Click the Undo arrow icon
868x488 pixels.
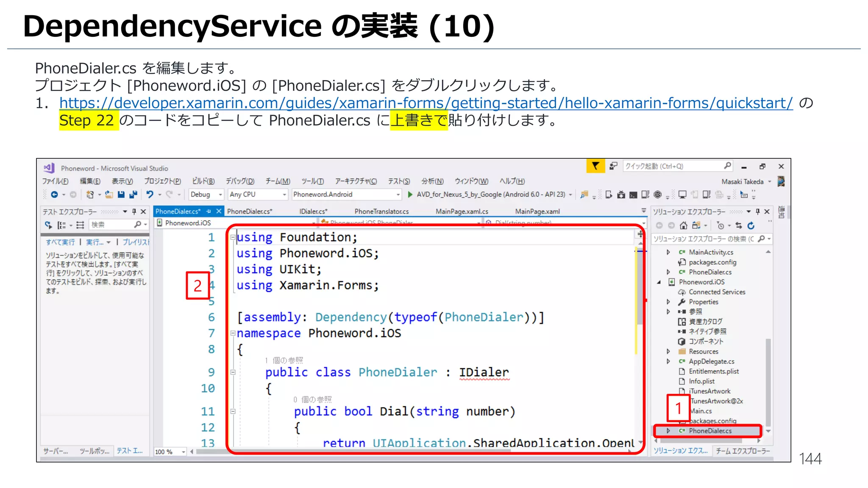(x=150, y=194)
